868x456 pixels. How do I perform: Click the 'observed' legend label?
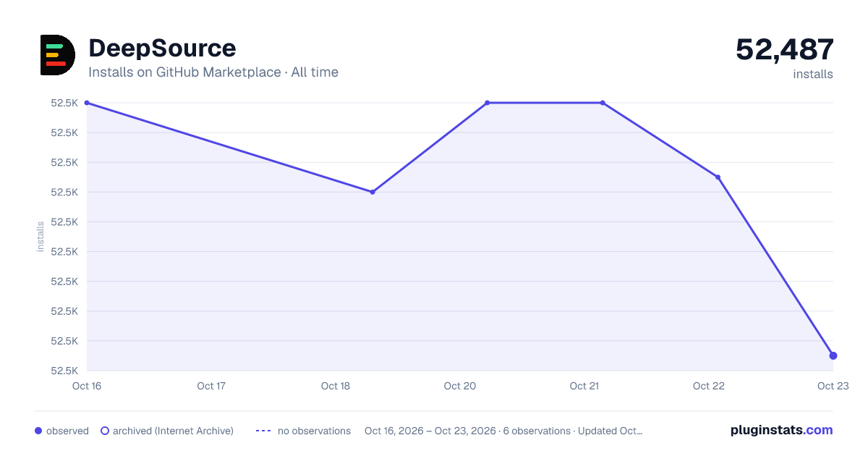(67, 431)
